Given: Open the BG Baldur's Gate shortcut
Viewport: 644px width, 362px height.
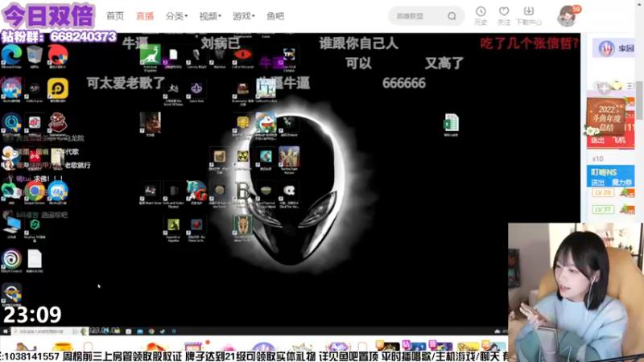Looking at the screenshot, I should click(x=196, y=192).
